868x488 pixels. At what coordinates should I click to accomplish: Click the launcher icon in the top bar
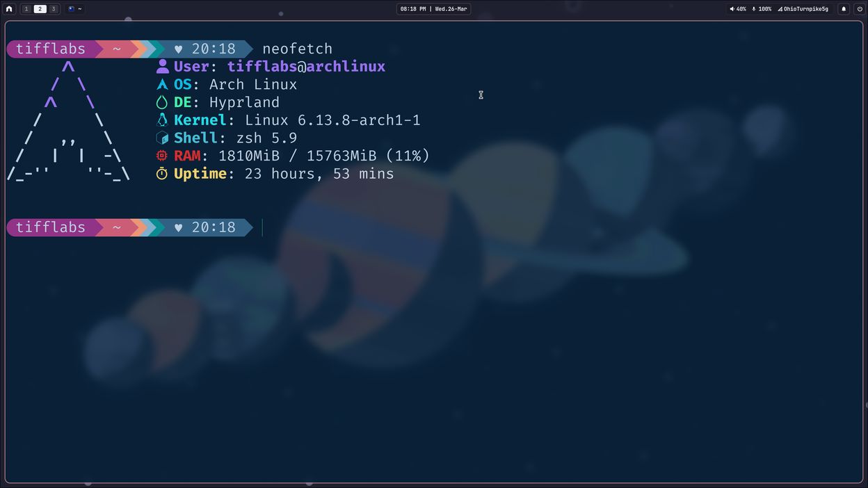coord(9,9)
